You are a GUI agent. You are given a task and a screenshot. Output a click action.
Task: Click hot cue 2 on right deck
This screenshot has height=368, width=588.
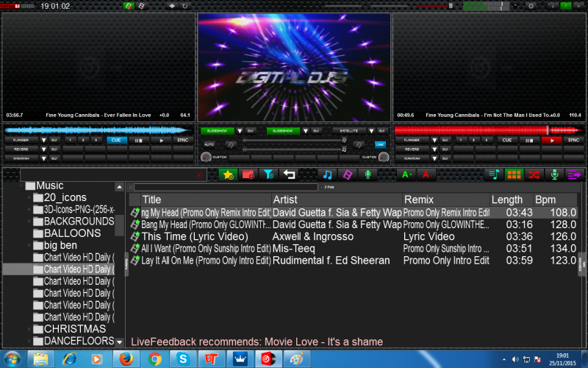click(473, 140)
